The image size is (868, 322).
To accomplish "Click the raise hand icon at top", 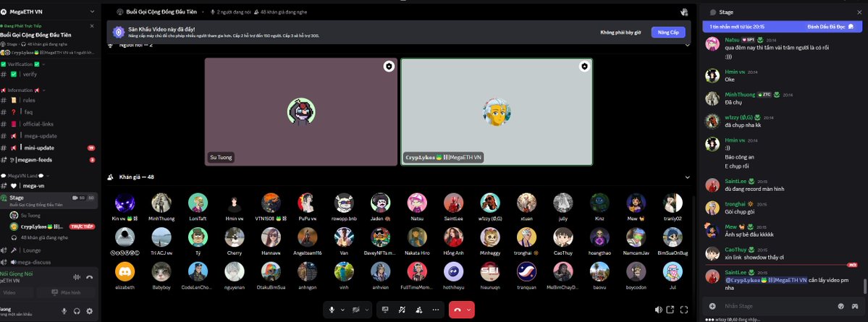I will pyautogui.click(x=683, y=12).
